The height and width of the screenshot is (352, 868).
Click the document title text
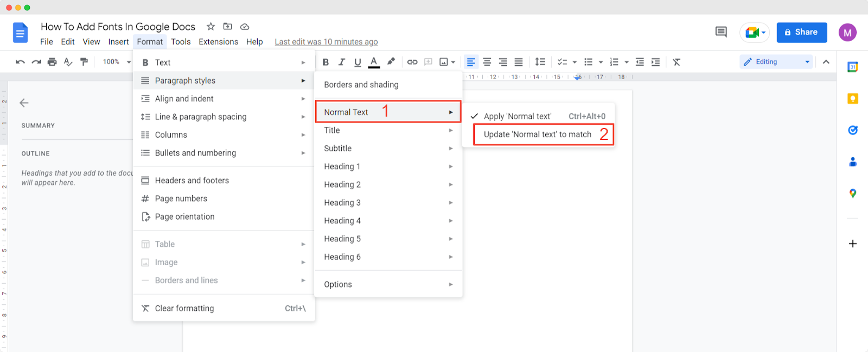[118, 27]
